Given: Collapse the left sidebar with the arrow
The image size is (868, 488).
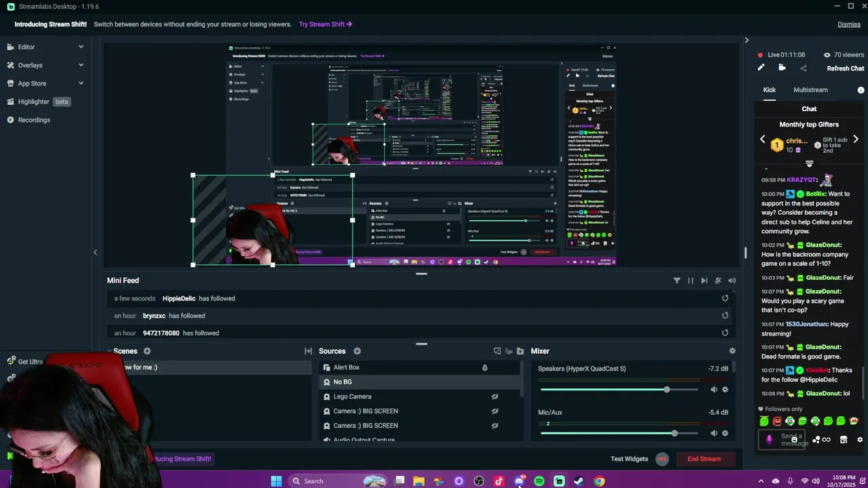Looking at the screenshot, I should point(95,252).
